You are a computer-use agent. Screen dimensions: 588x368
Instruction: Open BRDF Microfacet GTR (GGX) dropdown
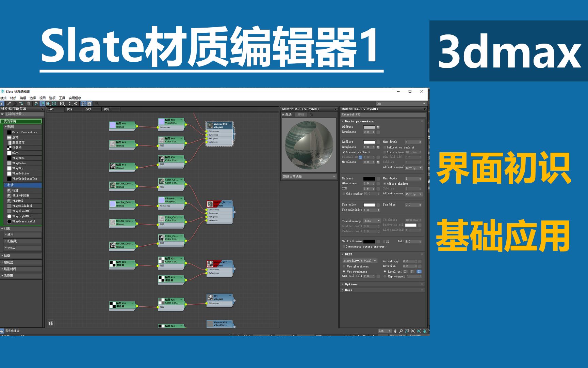[x=360, y=261]
